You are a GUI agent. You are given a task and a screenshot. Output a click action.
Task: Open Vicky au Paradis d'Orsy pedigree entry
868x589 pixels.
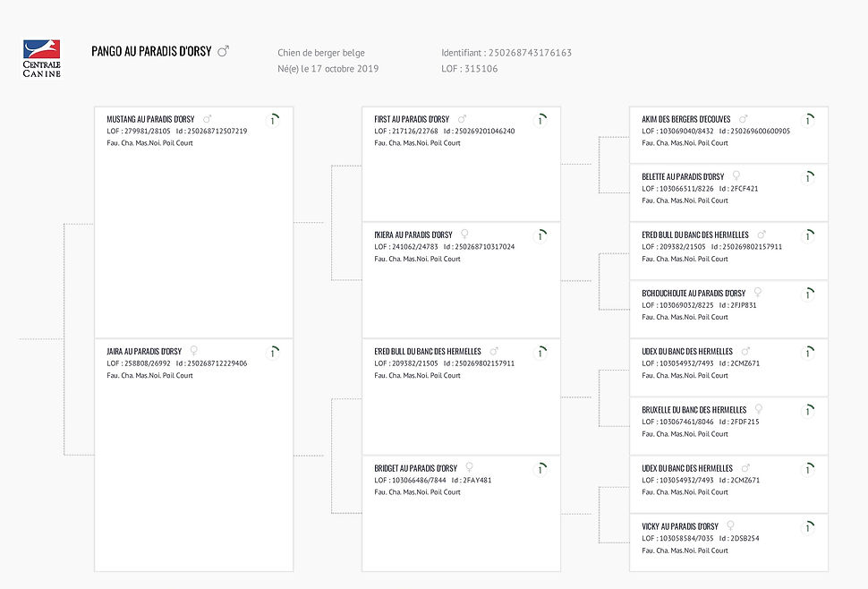click(680, 526)
